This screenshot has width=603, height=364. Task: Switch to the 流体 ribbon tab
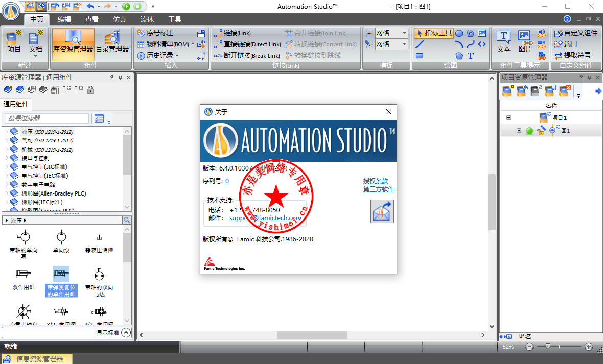147,19
